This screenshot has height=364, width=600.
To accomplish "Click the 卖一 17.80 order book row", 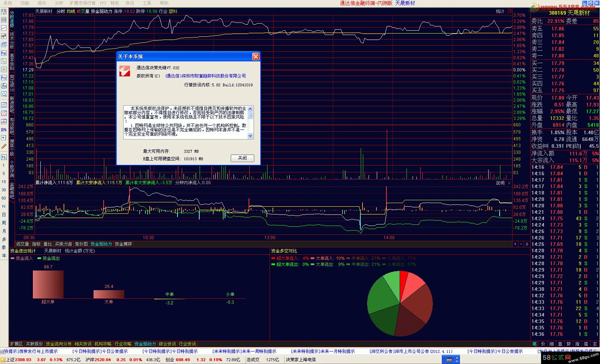I will pyautogui.click(x=565, y=56).
